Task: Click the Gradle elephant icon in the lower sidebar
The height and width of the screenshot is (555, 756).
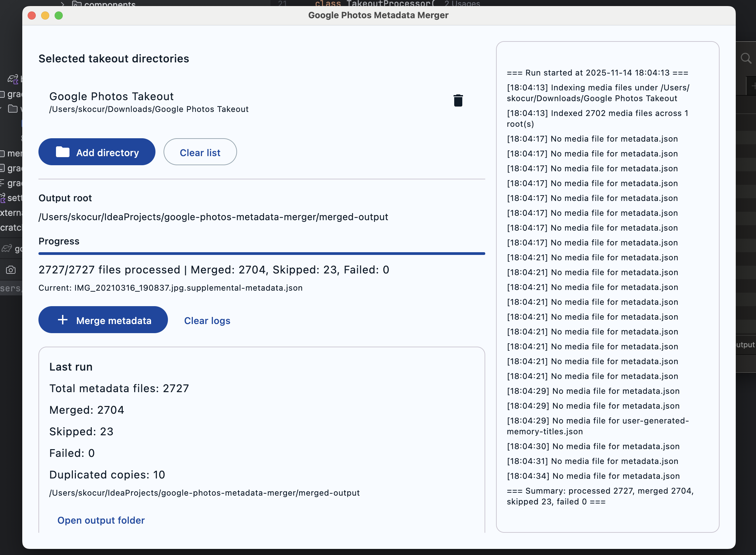Action: point(6,248)
